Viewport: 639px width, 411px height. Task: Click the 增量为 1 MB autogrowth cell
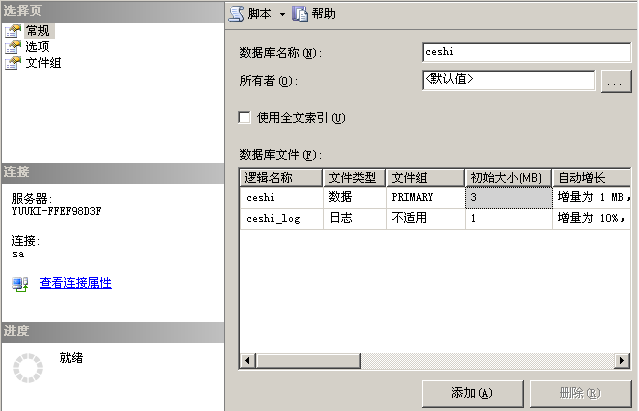coord(592,198)
